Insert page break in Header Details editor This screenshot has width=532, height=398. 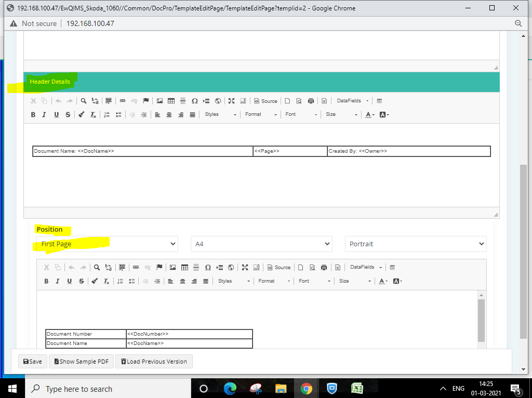click(206, 101)
